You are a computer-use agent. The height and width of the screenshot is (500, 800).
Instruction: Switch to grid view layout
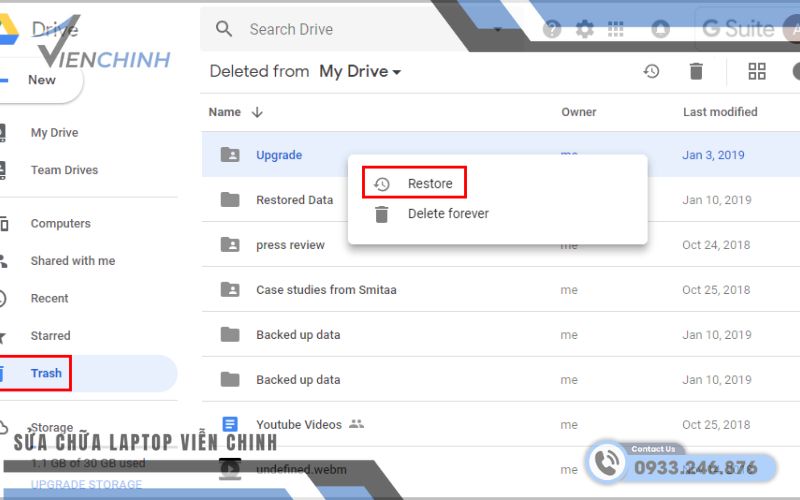(x=757, y=71)
